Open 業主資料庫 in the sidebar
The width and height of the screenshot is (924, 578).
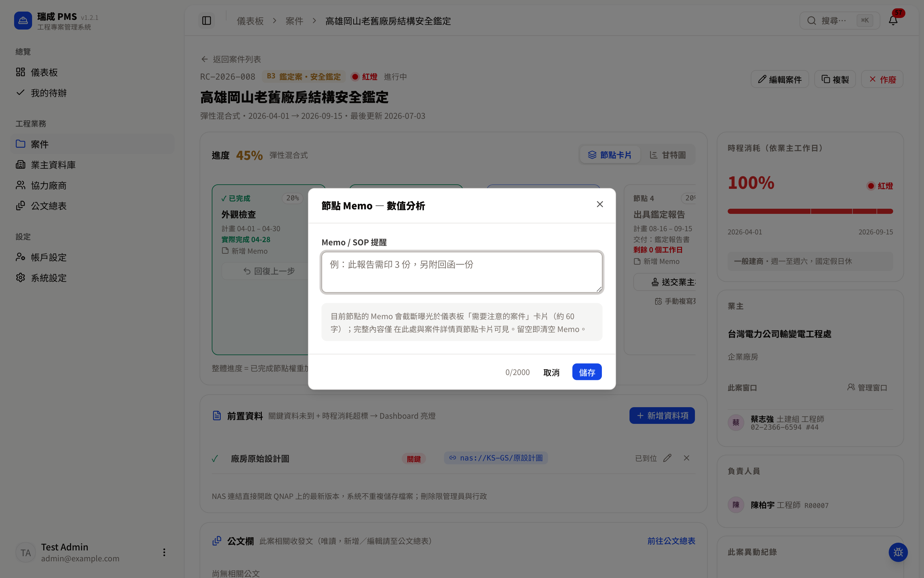(92, 165)
